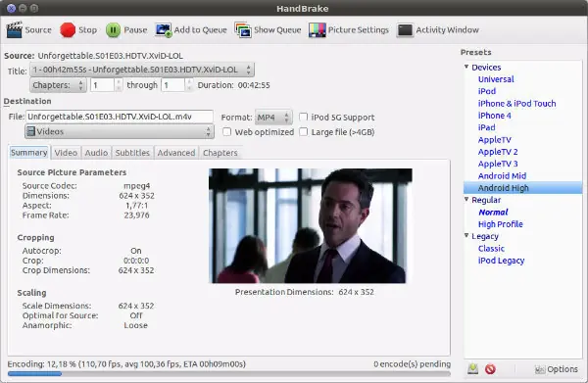
Task: Switch to the Video tab
Action: click(x=66, y=153)
